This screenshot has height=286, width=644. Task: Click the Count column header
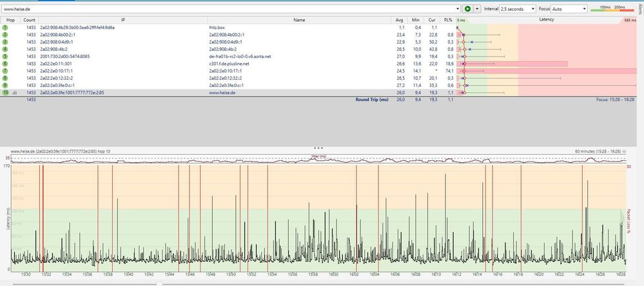[x=30, y=20]
